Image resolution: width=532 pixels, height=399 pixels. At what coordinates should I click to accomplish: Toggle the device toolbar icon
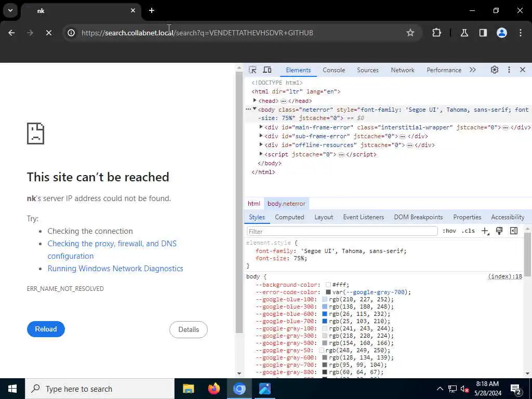pyautogui.click(x=268, y=70)
